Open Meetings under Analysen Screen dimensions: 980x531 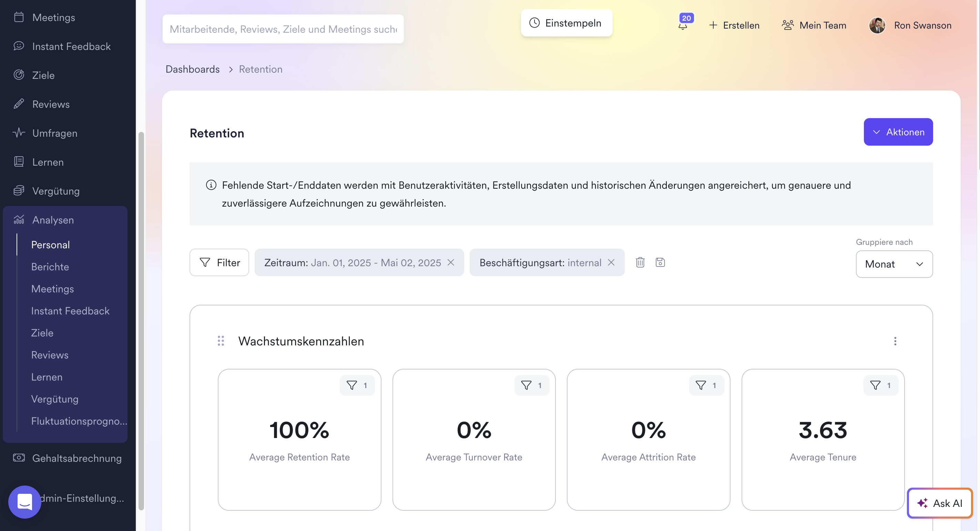pyautogui.click(x=52, y=289)
